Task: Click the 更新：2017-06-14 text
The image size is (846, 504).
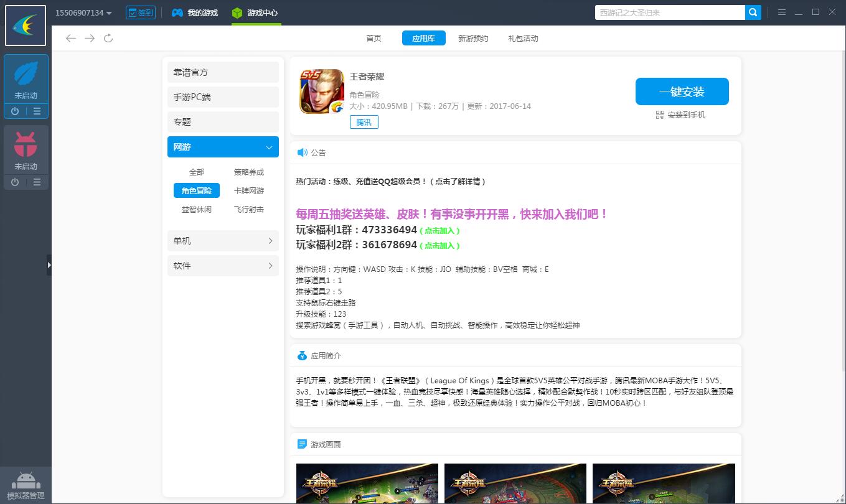Action: [499, 106]
